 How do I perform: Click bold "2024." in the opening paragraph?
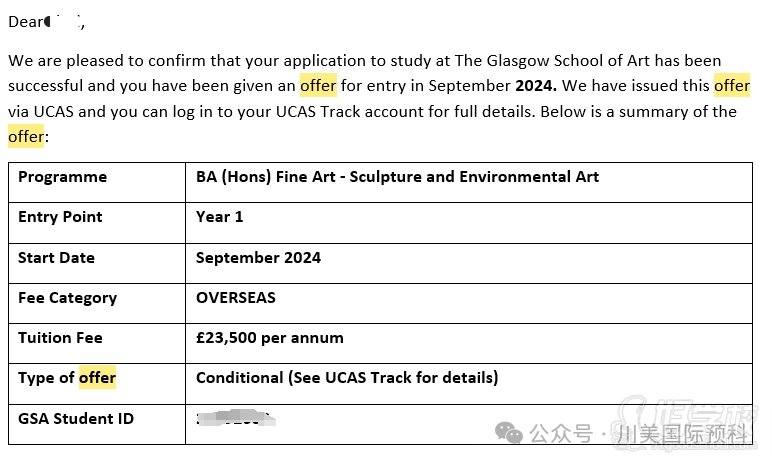(x=535, y=86)
